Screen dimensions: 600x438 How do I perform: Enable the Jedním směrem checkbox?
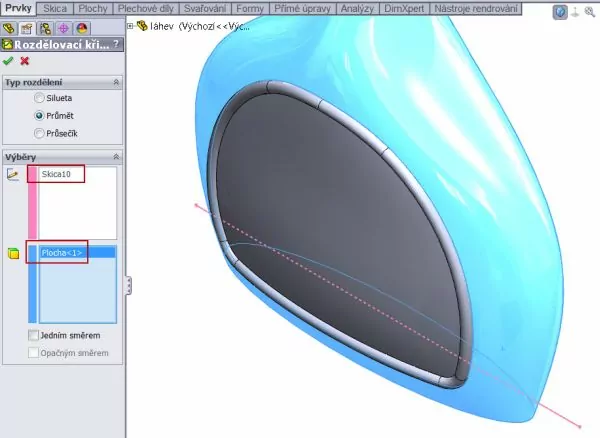click(33, 335)
